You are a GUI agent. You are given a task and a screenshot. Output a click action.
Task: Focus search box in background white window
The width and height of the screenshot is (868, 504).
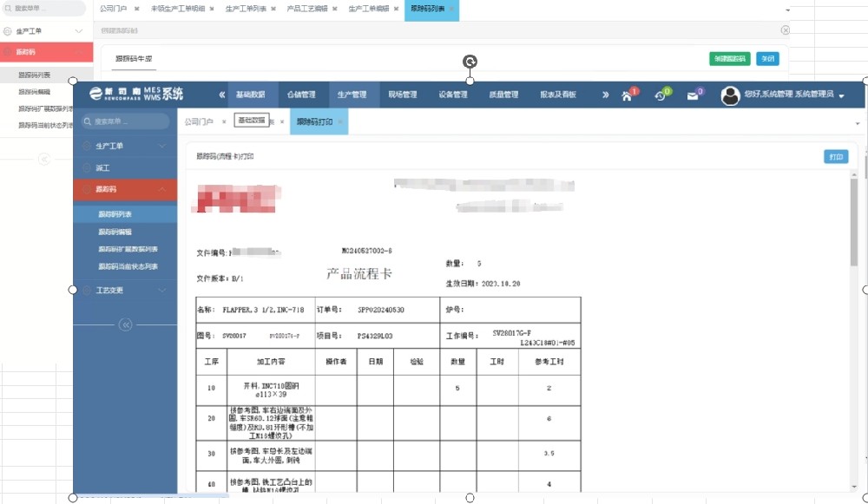[43, 9]
